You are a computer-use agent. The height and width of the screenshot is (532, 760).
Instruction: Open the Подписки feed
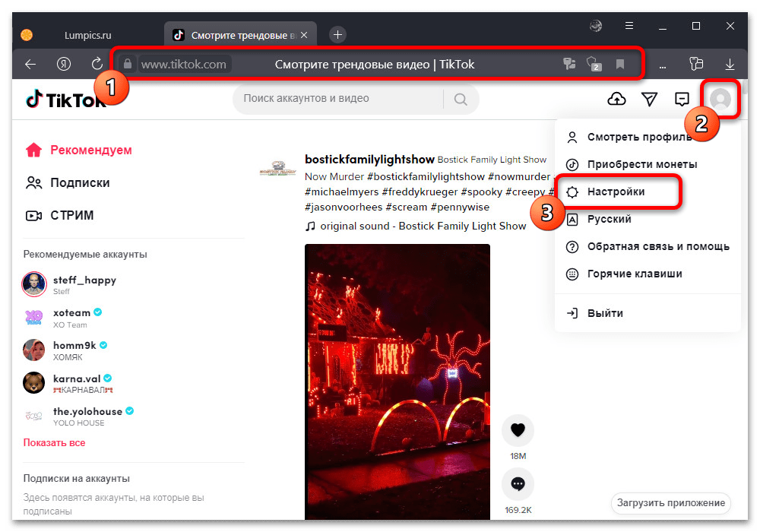[x=79, y=182]
